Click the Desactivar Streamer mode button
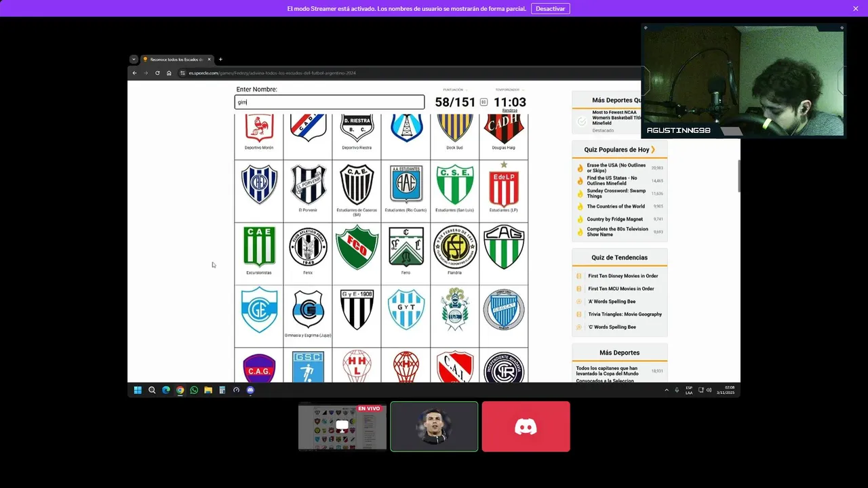 tap(550, 9)
